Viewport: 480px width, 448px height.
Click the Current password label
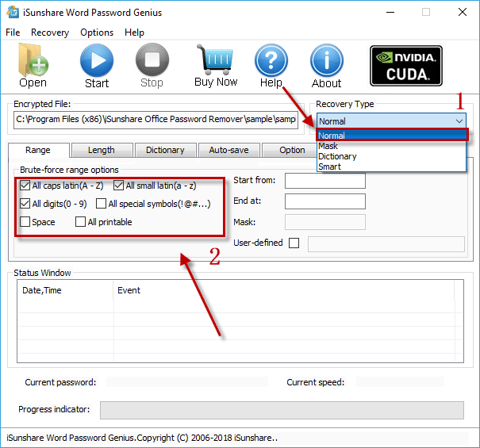coord(60,382)
